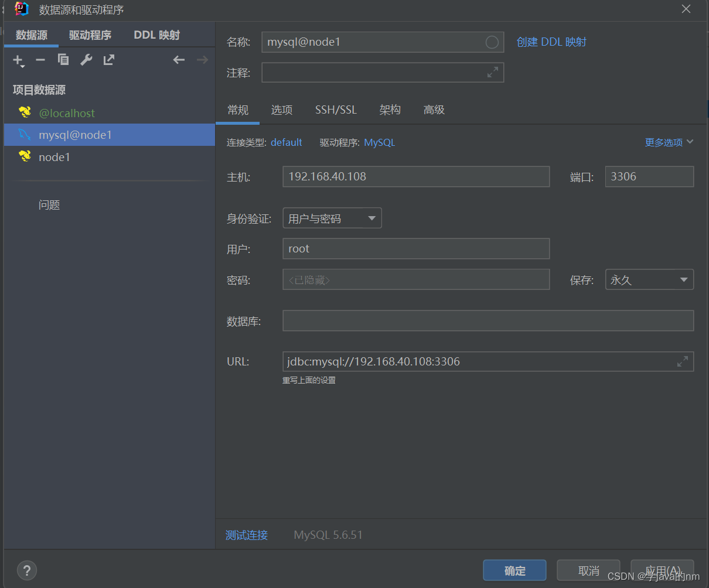The image size is (709, 588).
Task: Click the color circle in name field
Action: point(492,42)
